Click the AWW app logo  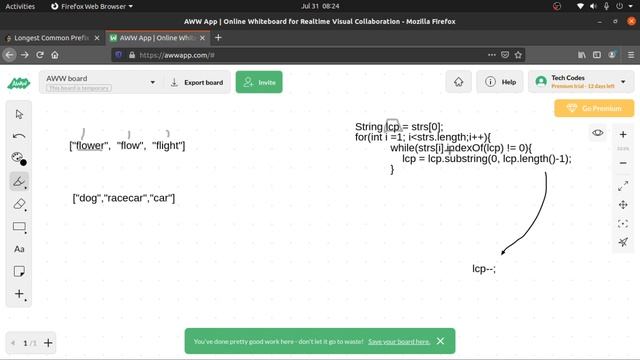point(19,83)
